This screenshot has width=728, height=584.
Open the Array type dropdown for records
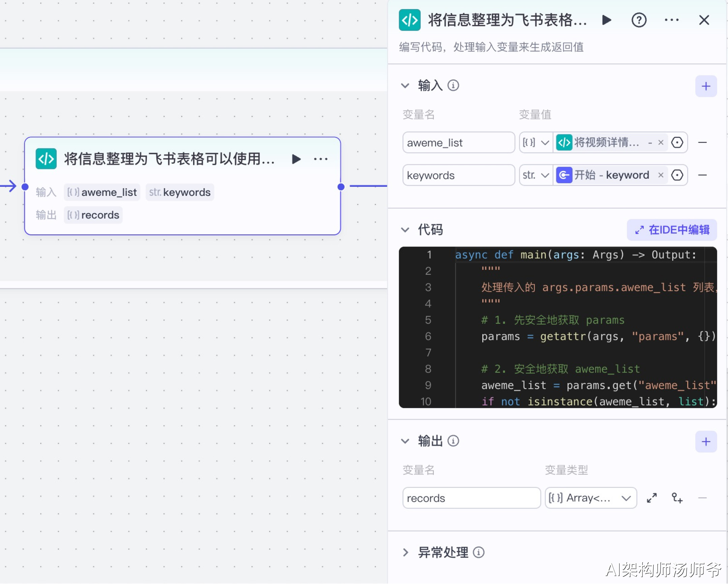click(x=590, y=498)
